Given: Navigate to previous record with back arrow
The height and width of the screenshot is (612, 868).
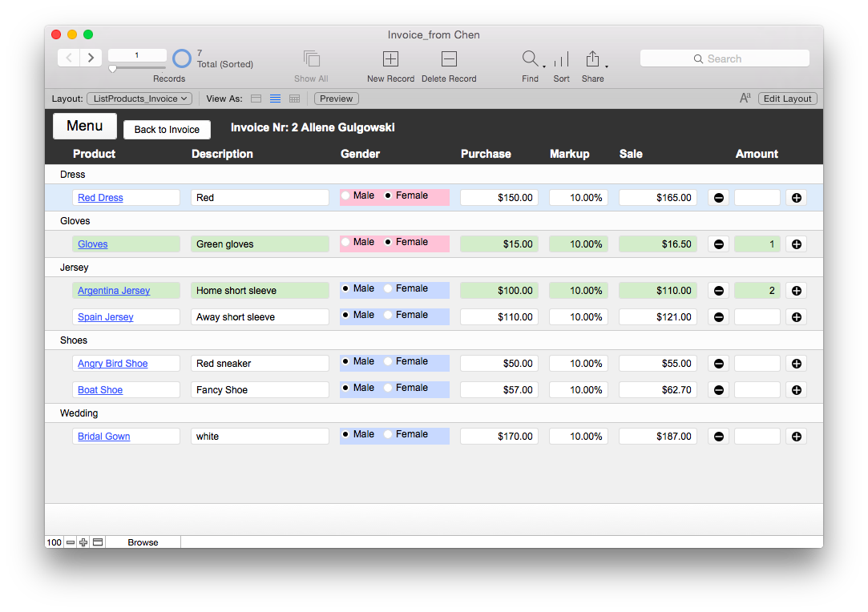Looking at the screenshot, I should (69, 58).
